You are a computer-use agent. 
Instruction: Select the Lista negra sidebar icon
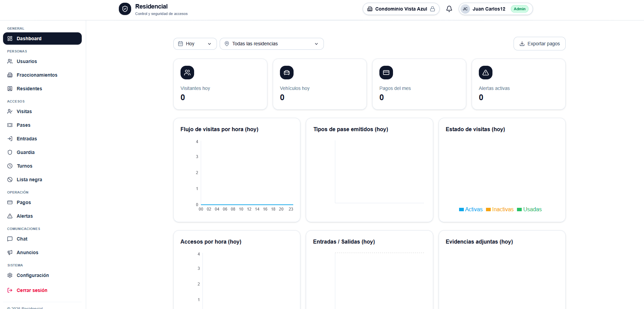10,180
